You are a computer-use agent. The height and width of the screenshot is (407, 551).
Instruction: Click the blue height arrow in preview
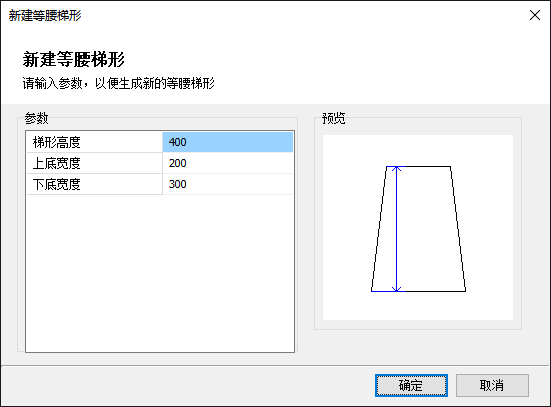[x=397, y=229]
